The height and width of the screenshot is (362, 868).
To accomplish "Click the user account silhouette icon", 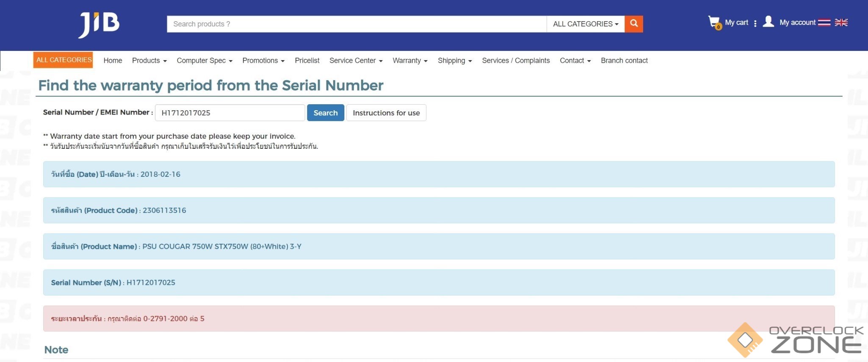I will (x=768, y=22).
